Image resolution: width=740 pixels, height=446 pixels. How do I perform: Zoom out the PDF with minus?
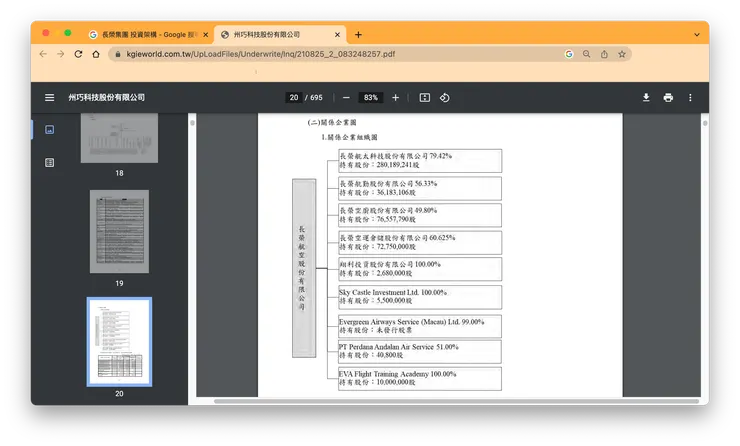tap(346, 98)
